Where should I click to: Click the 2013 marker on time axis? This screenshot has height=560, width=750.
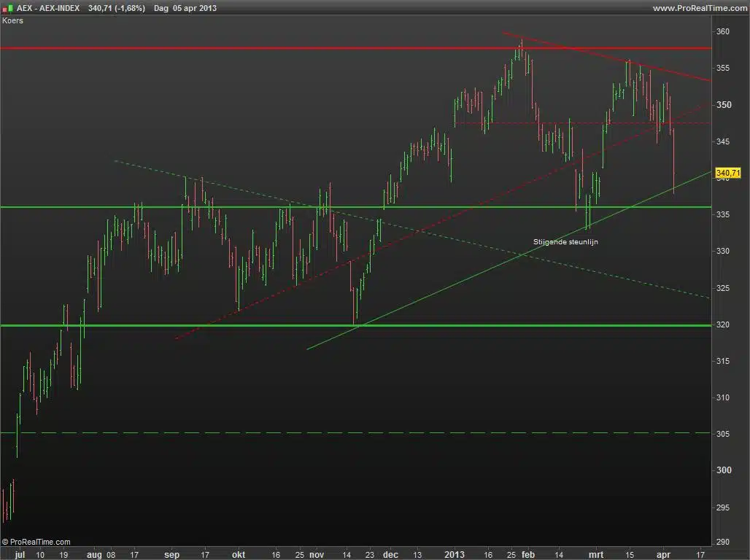click(x=455, y=554)
